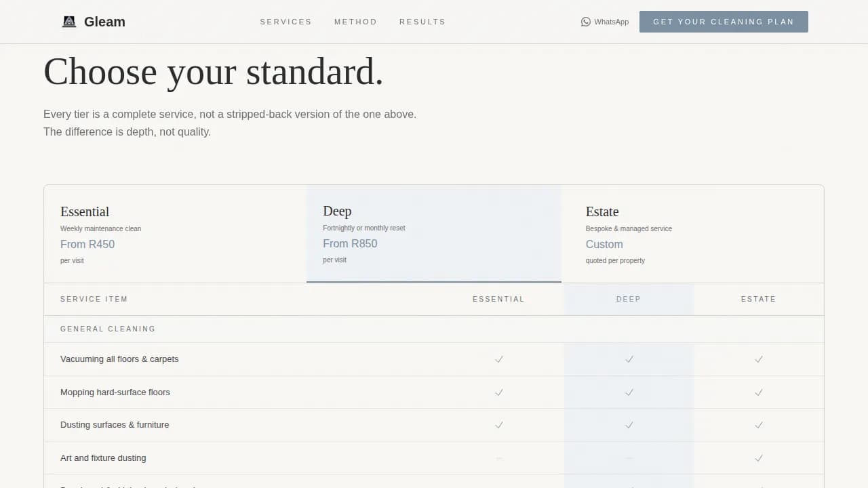Viewport: 868px width, 488px height.
Task: Click the Essential checkmark for Dusting surfaces
Action: (499, 425)
